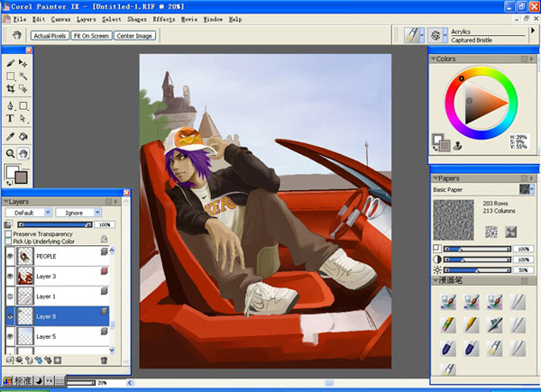
Task: Enable Preserve Transparency checkbox
Action: pos(8,233)
